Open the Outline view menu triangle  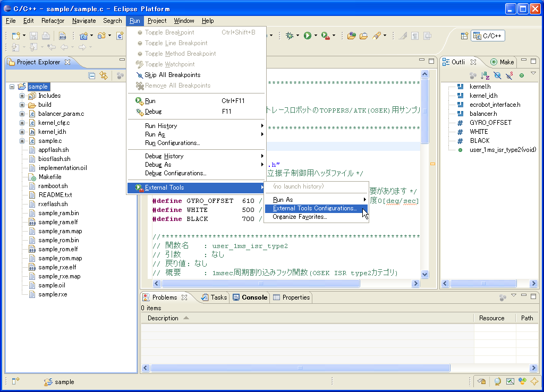tap(533, 73)
